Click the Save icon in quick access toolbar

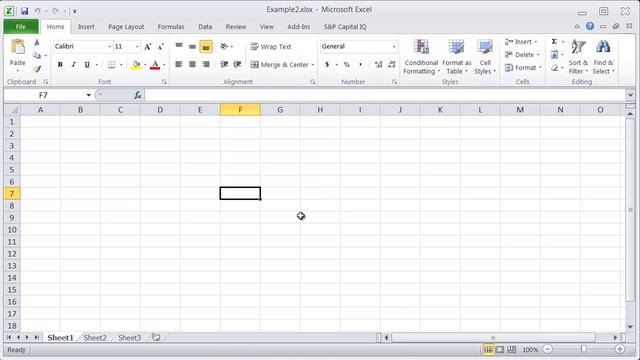coord(24,11)
